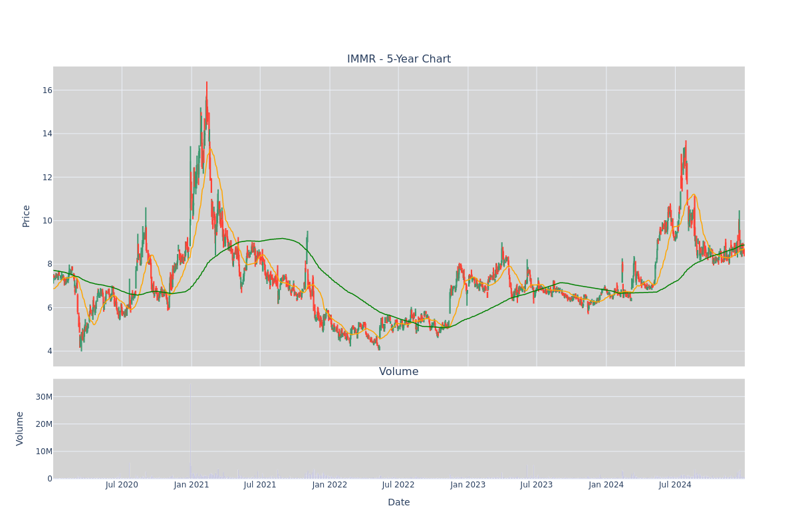Click the volume tick label "0"

click(x=50, y=479)
